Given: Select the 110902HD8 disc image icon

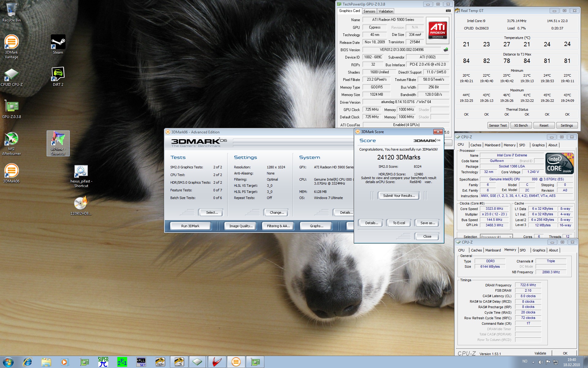Looking at the screenshot, I should 81,206.
